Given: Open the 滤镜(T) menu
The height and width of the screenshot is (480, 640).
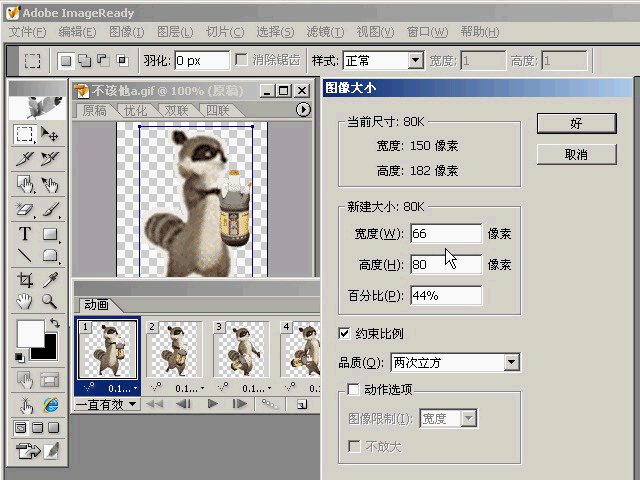Looking at the screenshot, I should pyautogui.click(x=325, y=32).
